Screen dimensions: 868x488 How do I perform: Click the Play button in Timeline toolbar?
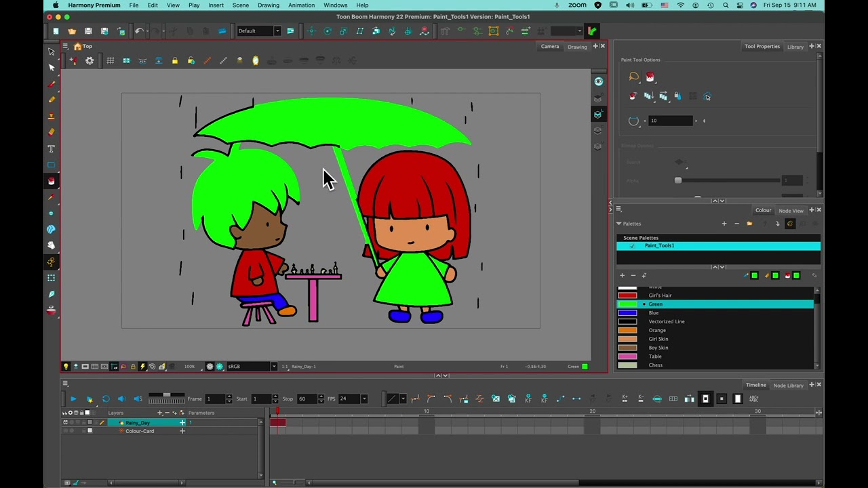(x=73, y=399)
